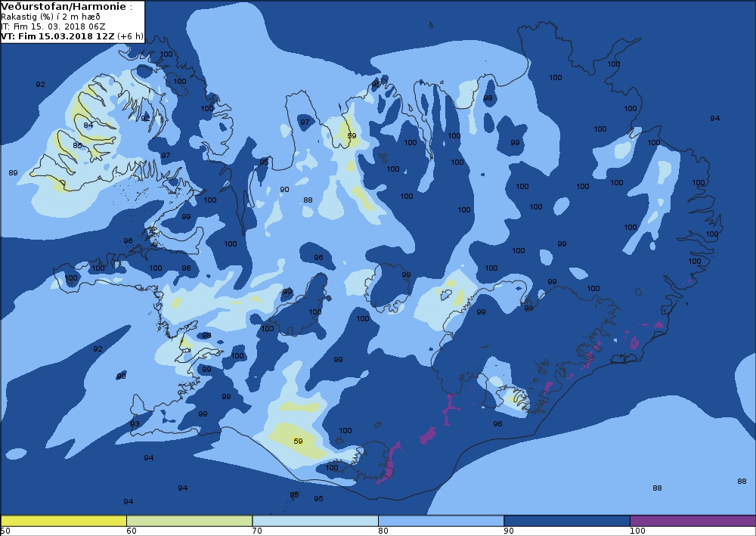Click the '84' humidity value on the map
This screenshot has height=536, width=756.
tap(88, 125)
